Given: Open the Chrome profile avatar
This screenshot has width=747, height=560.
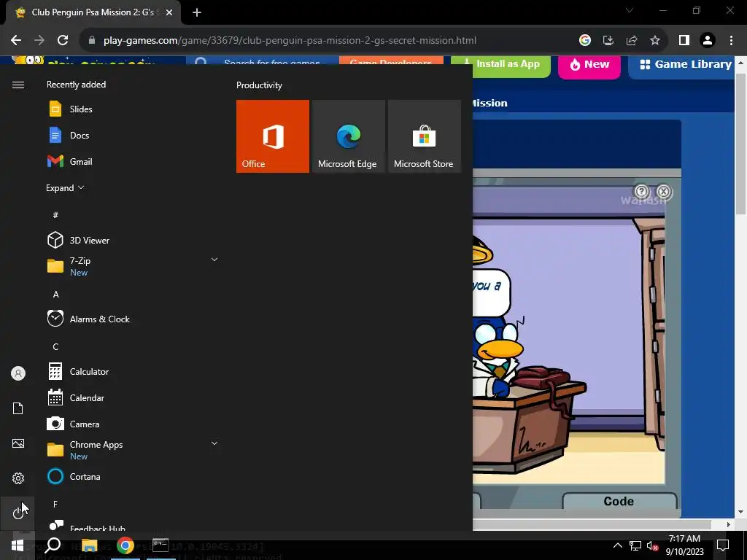Looking at the screenshot, I should (x=708, y=41).
